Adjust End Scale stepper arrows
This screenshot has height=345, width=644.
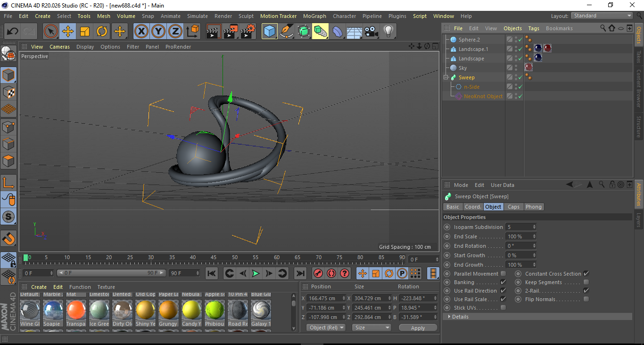click(x=534, y=236)
